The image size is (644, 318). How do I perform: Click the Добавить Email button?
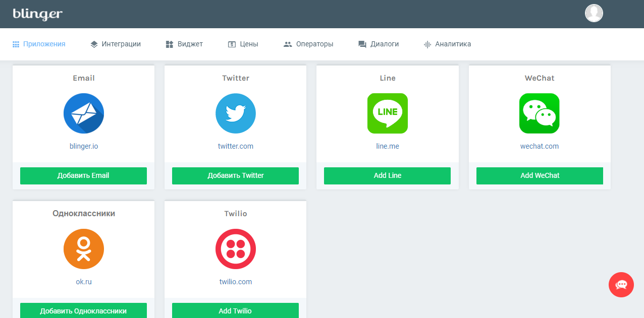coord(83,176)
